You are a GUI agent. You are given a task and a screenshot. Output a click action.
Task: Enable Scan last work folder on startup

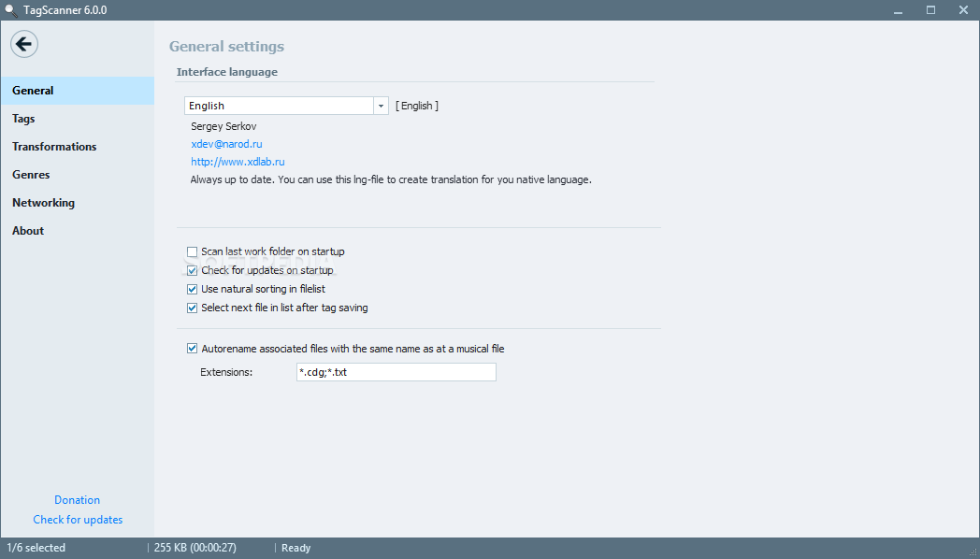pos(192,251)
